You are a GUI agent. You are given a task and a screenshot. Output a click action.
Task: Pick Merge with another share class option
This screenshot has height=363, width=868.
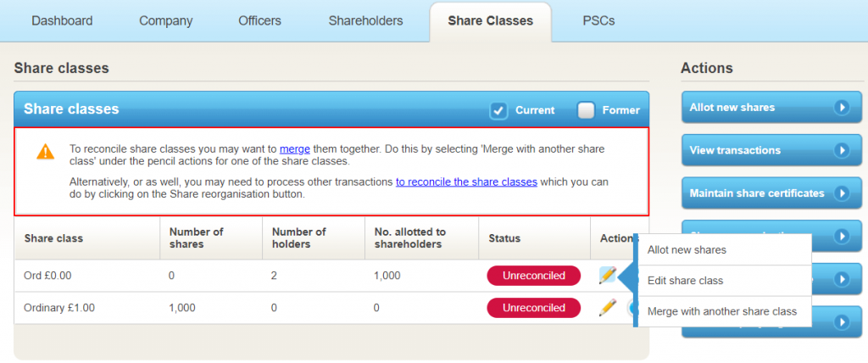pyautogui.click(x=721, y=311)
